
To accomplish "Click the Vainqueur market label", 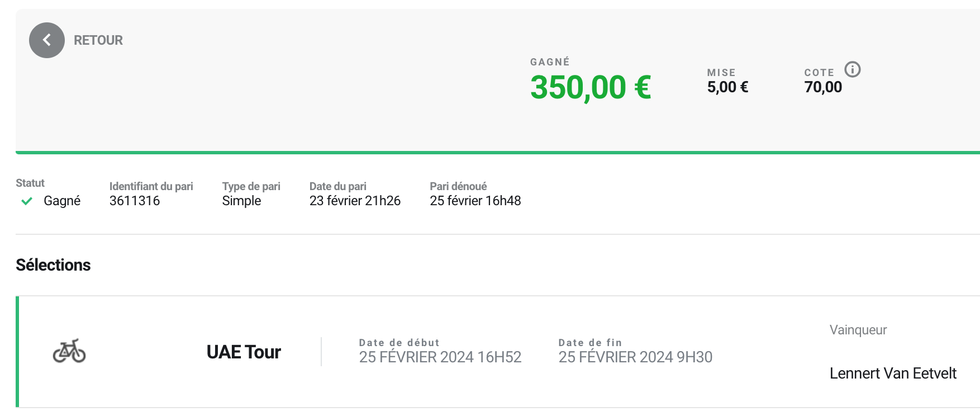I will [x=858, y=330].
